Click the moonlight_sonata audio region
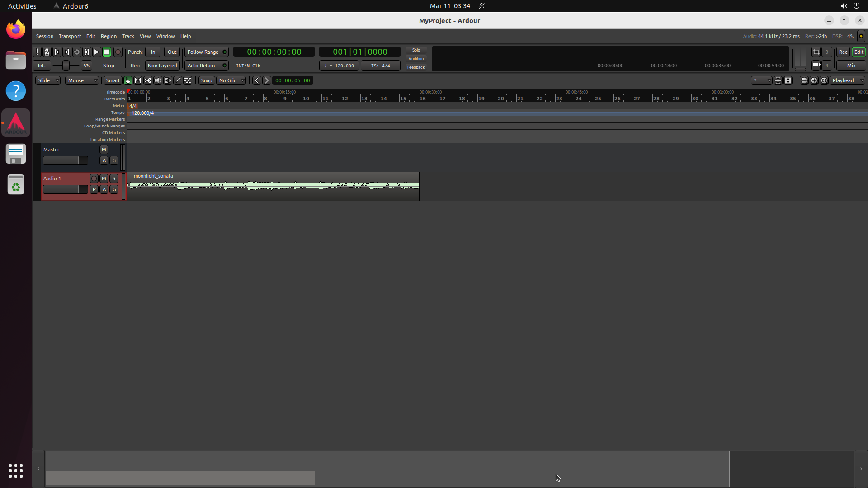868x488 pixels. pos(273,186)
